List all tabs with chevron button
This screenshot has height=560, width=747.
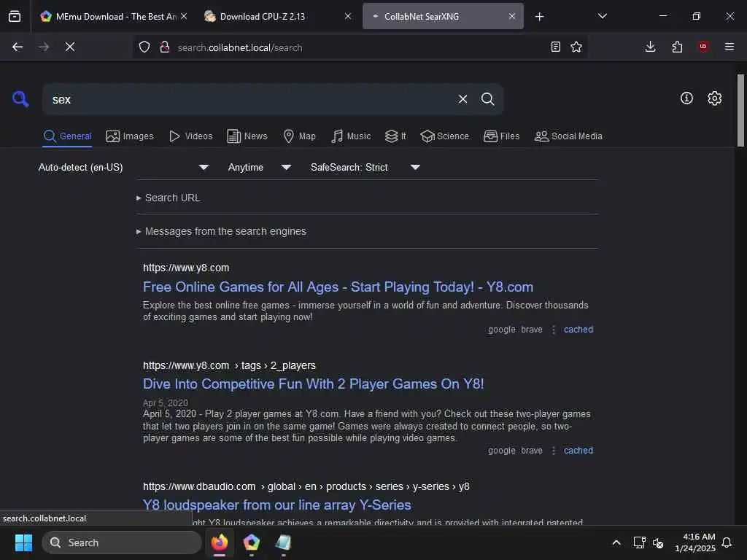tap(602, 16)
